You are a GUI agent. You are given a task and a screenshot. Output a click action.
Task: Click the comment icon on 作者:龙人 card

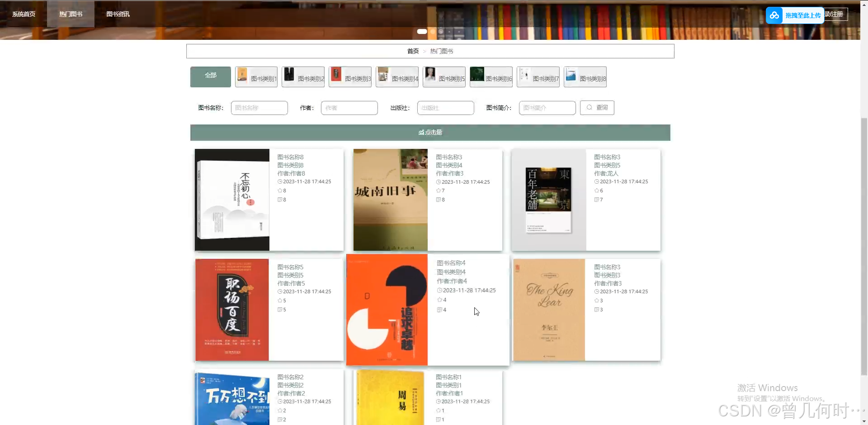click(x=597, y=200)
